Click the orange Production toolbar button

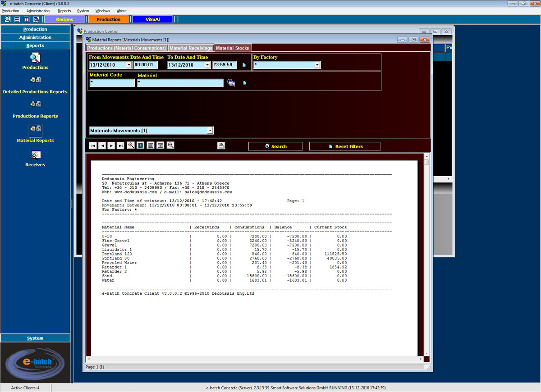pyautogui.click(x=108, y=19)
